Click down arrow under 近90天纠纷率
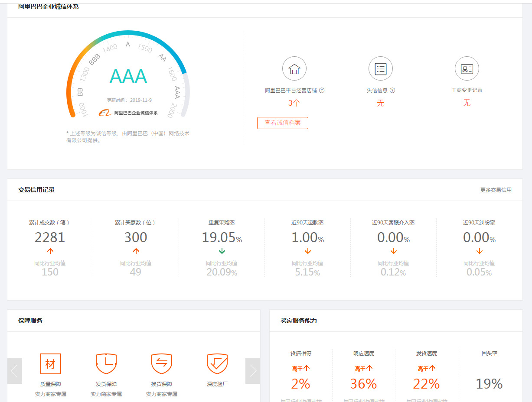The height and width of the screenshot is (402, 532). coord(479,251)
